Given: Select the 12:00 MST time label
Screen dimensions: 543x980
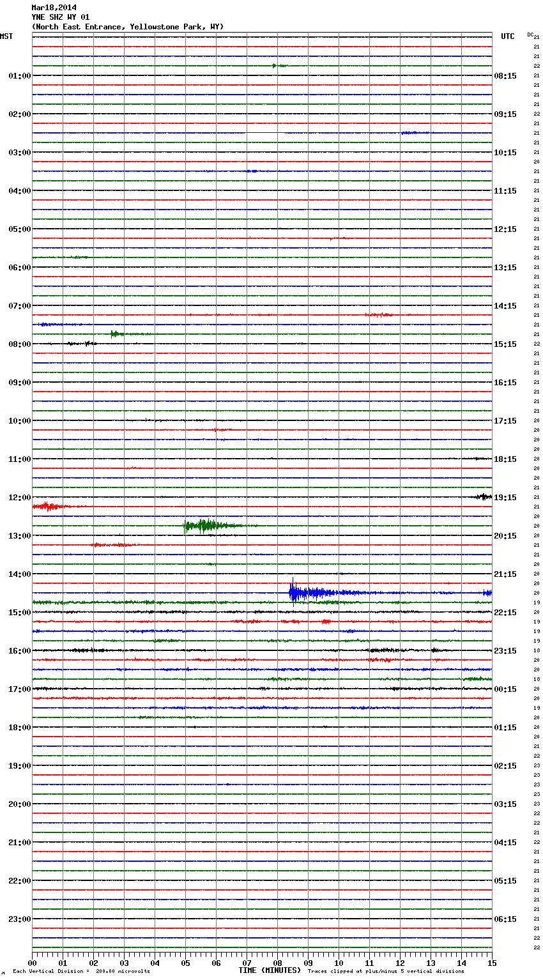Looking at the screenshot, I should coord(20,498).
